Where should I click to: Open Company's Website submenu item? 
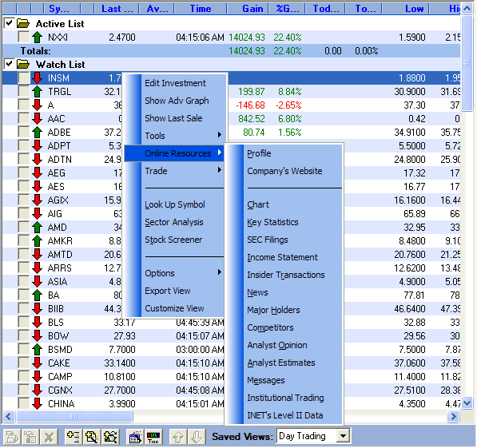[284, 171]
